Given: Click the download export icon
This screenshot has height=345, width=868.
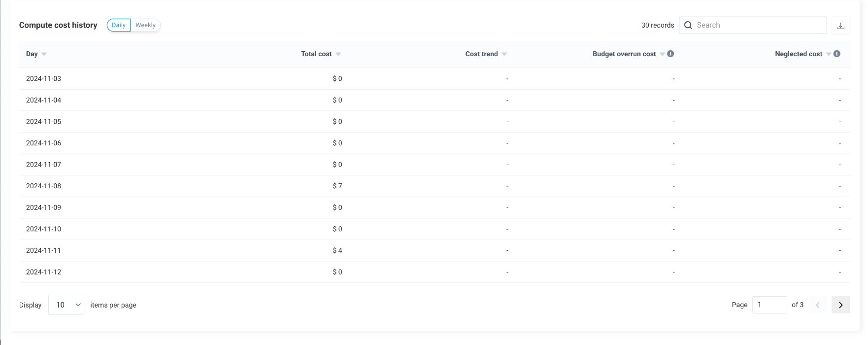Looking at the screenshot, I should click(840, 26).
